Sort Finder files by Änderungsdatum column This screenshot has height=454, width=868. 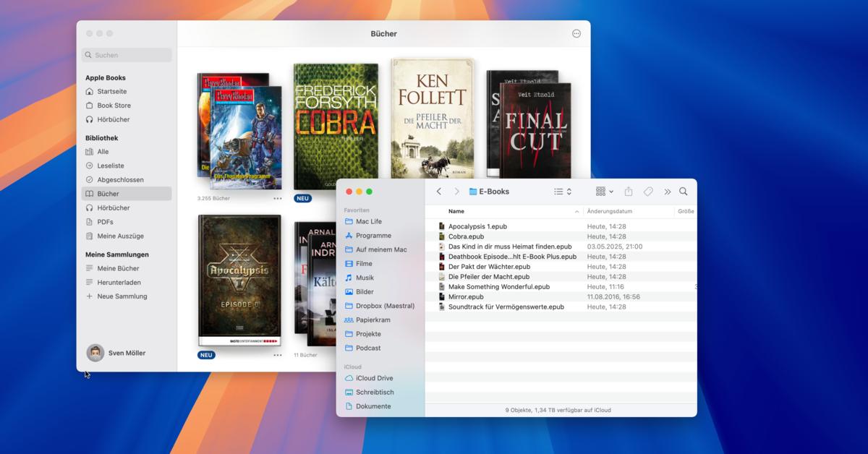pyautogui.click(x=610, y=212)
